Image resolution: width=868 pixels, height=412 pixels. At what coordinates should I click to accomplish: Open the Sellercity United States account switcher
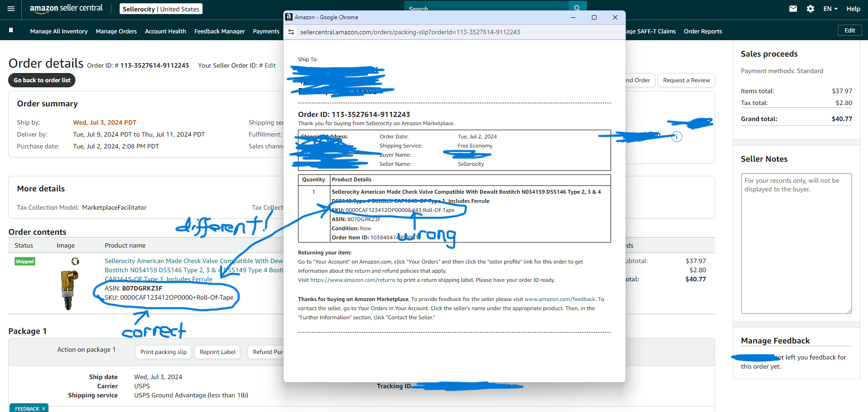(x=161, y=9)
